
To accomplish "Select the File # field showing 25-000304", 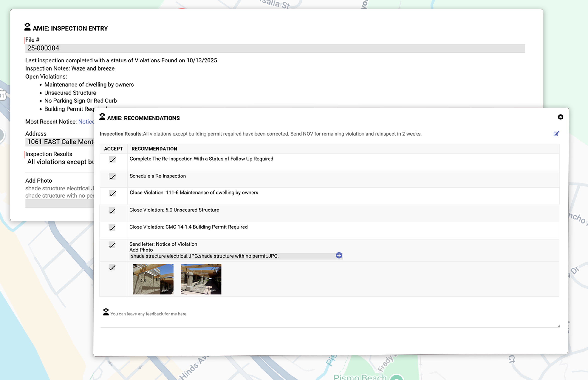I will 148,48.
